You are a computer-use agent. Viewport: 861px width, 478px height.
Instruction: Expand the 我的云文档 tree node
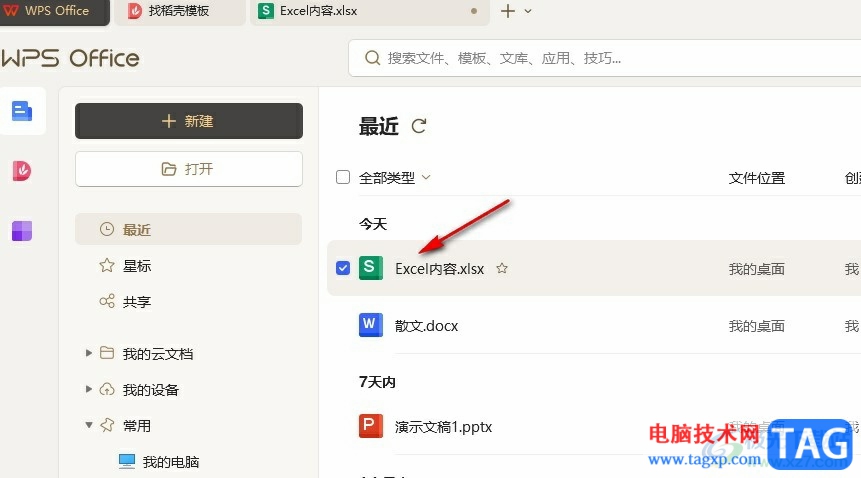tap(88, 353)
